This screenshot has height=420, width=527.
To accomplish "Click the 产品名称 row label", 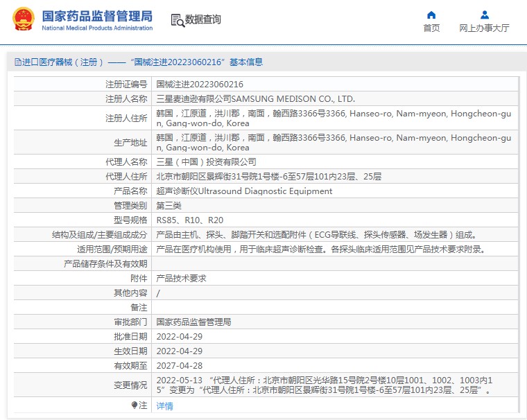I will click(x=130, y=191).
